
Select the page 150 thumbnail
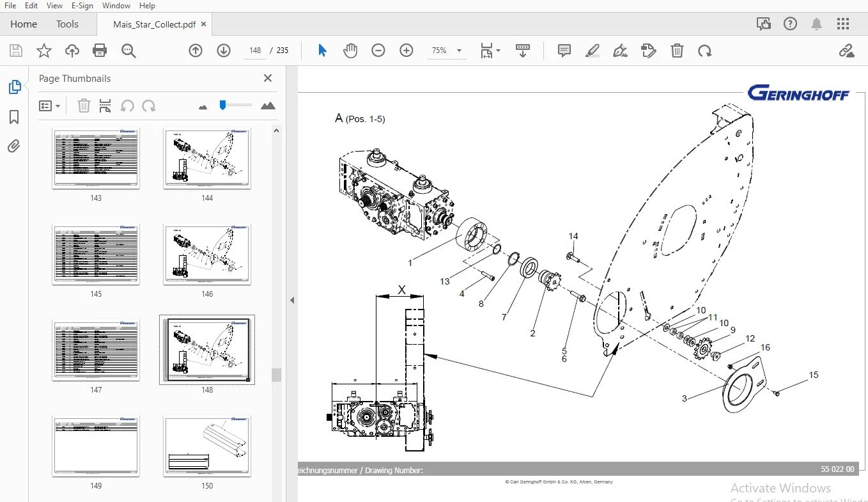click(x=207, y=446)
